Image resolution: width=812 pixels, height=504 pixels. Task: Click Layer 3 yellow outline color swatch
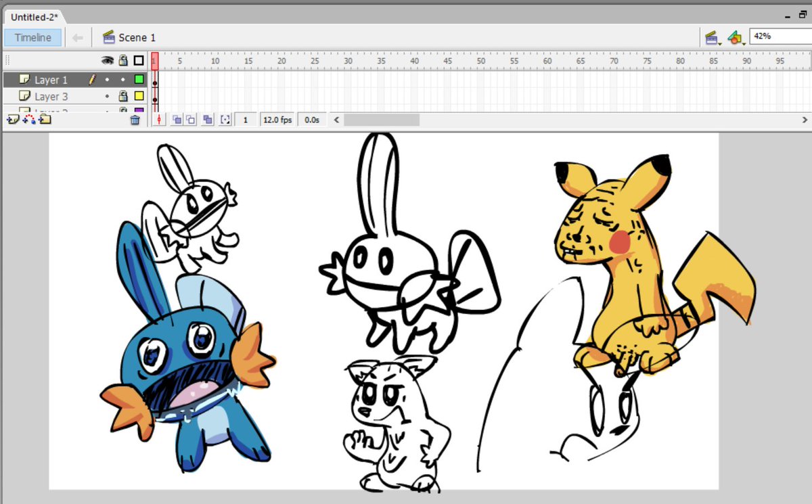point(139,96)
